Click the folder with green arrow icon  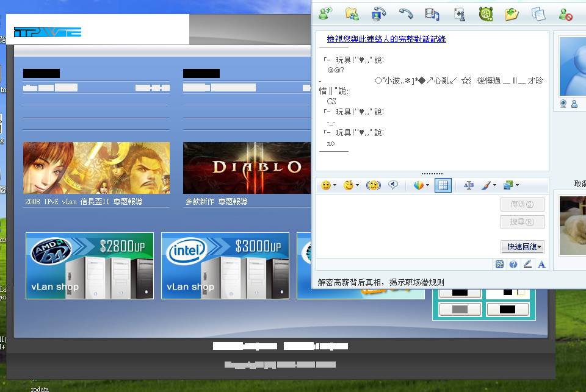[512, 14]
